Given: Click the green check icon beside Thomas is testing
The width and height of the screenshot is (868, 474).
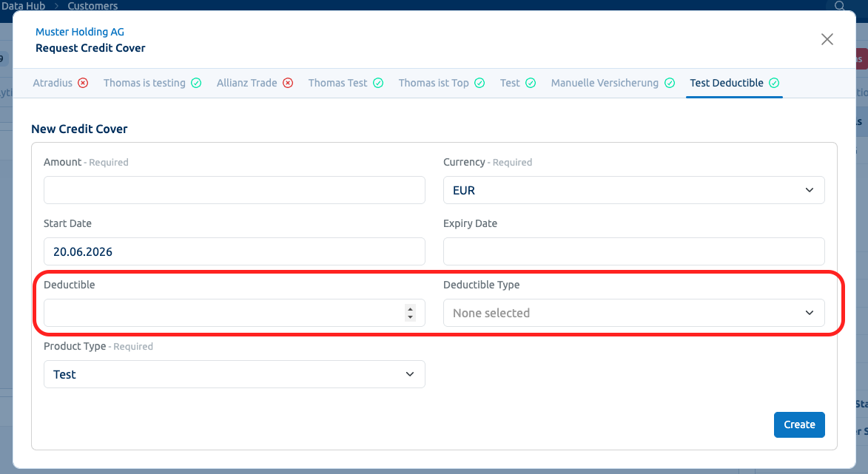Looking at the screenshot, I should 196,83.
